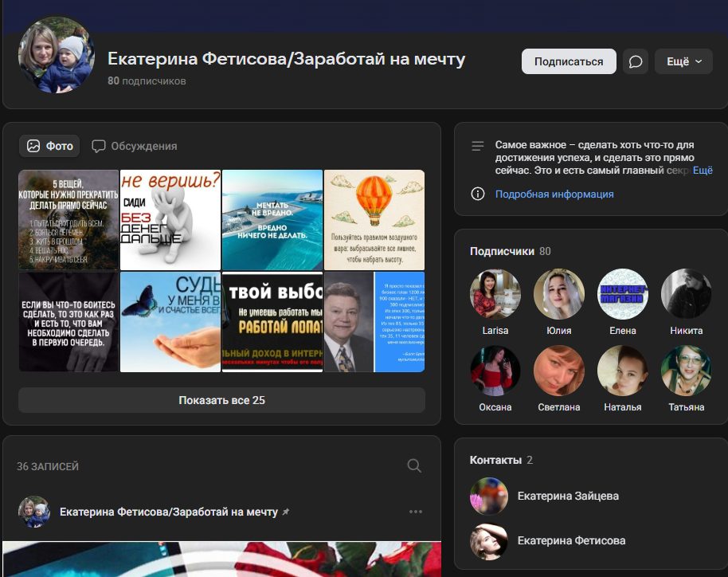Click the search icon above the posts feed

pos(413,464)
